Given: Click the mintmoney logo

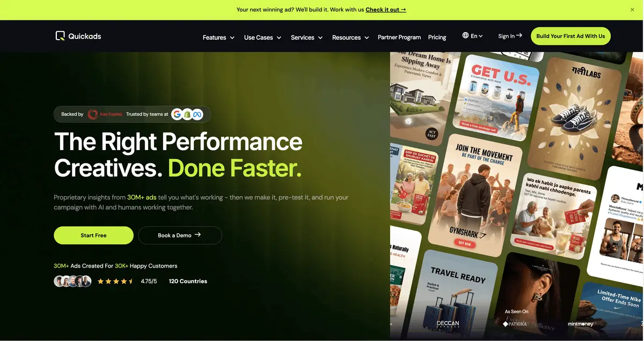Looking at the screenshot, I should click(580, 324).
